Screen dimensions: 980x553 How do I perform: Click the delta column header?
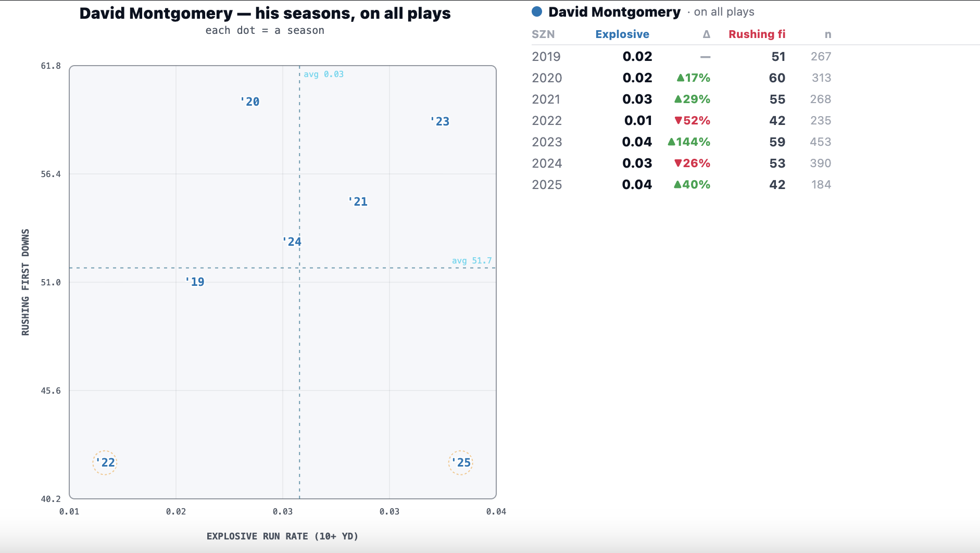706,34
